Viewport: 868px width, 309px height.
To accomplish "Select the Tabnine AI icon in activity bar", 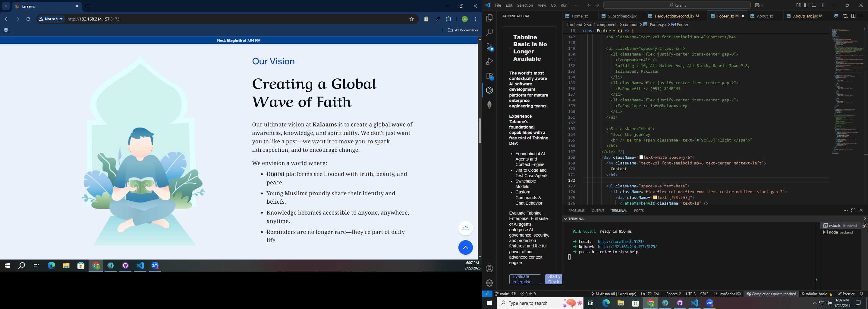I will [489, 91].
